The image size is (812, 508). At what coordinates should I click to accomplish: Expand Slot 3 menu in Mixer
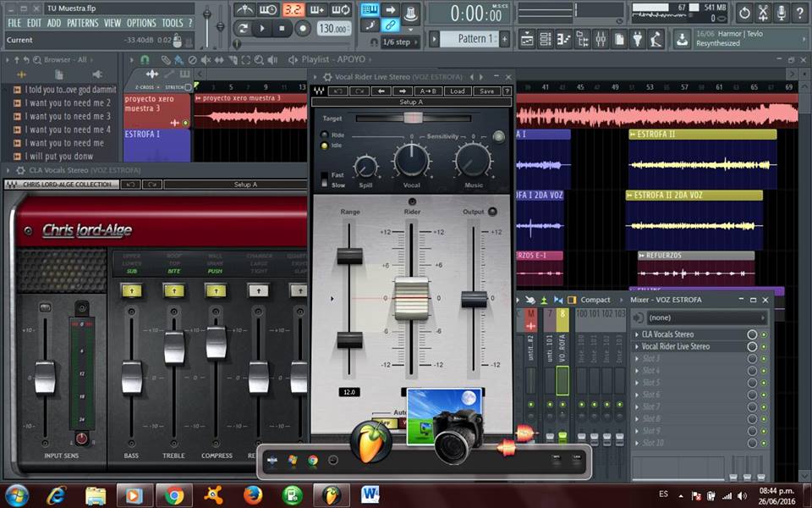637,358
